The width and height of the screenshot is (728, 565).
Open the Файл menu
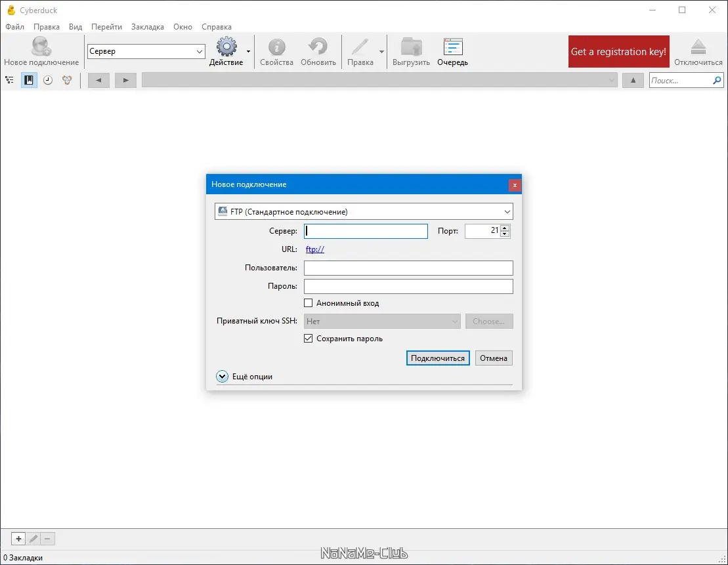tap(15, 26)
